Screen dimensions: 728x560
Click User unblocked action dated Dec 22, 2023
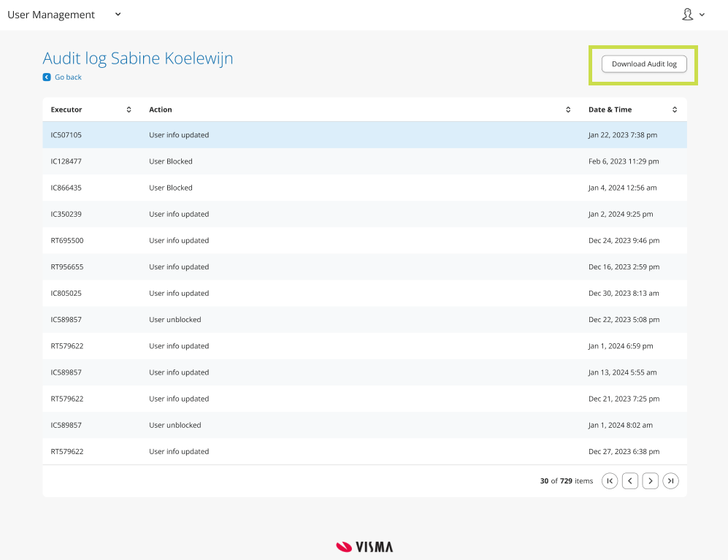pos(175,320)
